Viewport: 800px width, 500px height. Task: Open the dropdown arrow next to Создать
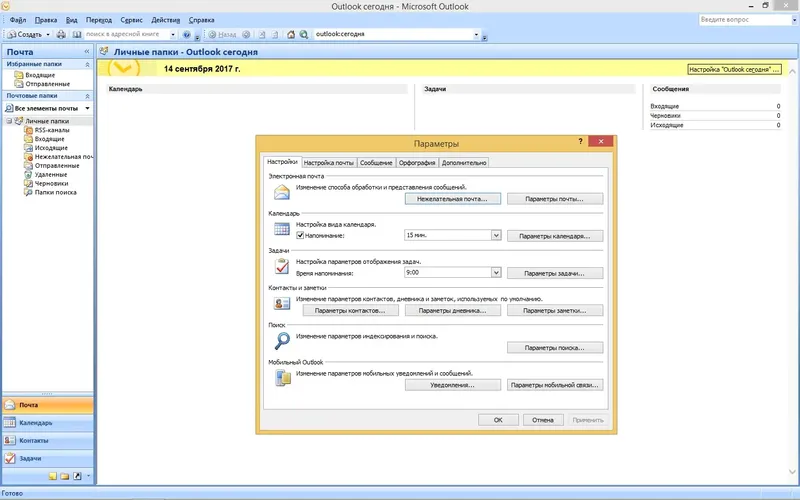48,34
